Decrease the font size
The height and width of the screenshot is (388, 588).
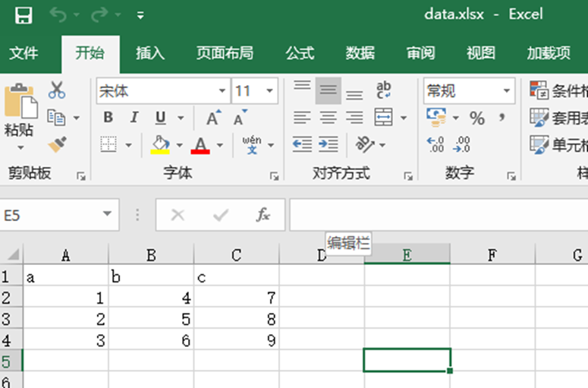pos(240,118)
